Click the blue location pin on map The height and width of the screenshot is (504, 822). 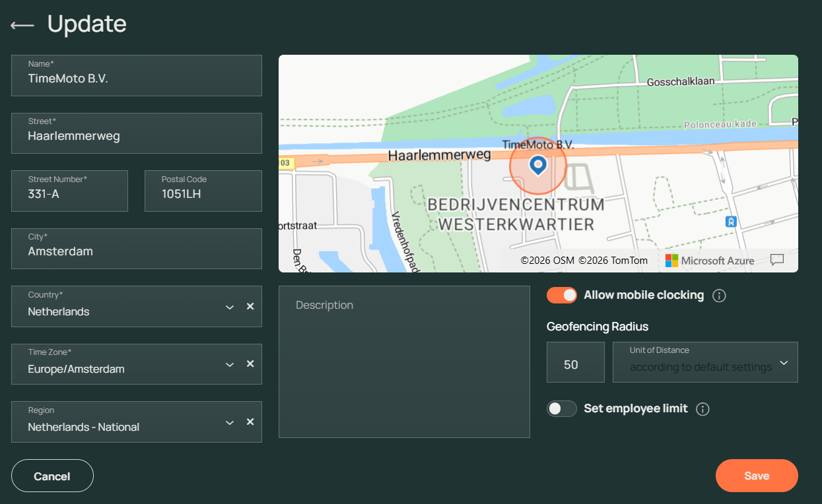(538, 165)
